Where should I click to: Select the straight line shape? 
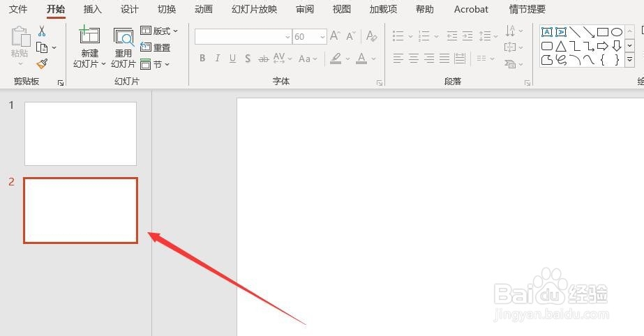[x=575, y=32]
